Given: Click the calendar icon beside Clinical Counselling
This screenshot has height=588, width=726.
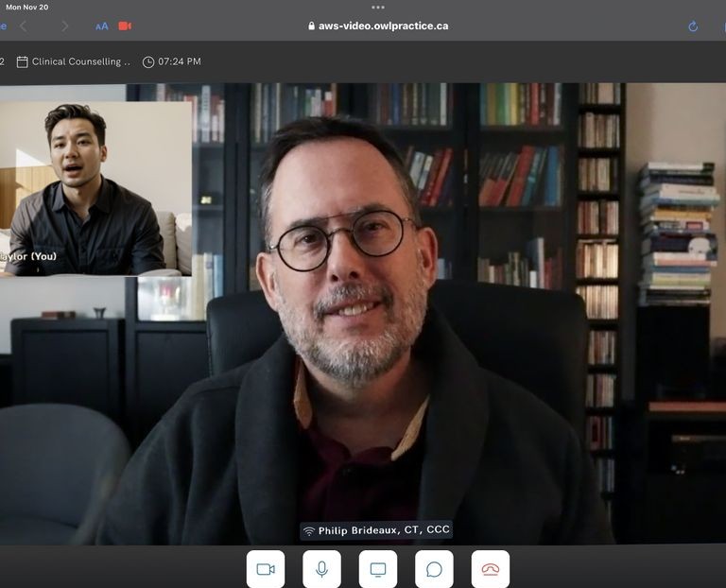Looking at the screenshot, I should [x=22, y=61].
